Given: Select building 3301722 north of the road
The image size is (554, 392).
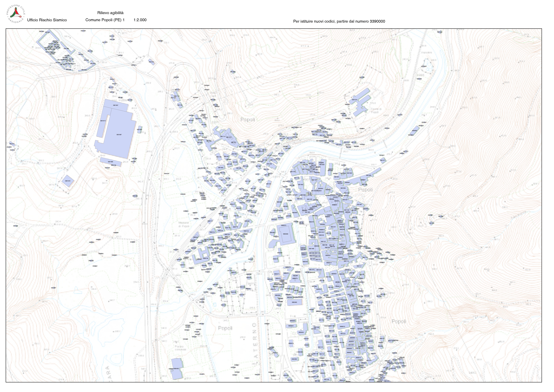Looking at the screenshot, I should click(180, 105).
